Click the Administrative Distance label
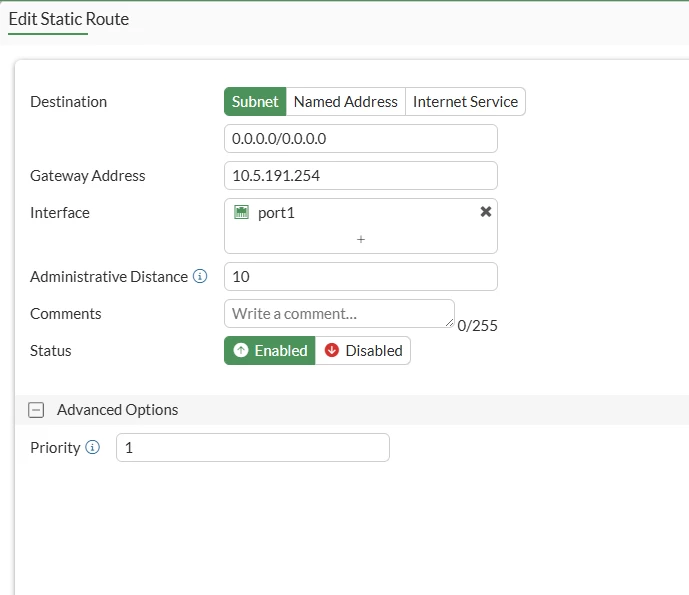The image size is (689, 595). point(109,276)
